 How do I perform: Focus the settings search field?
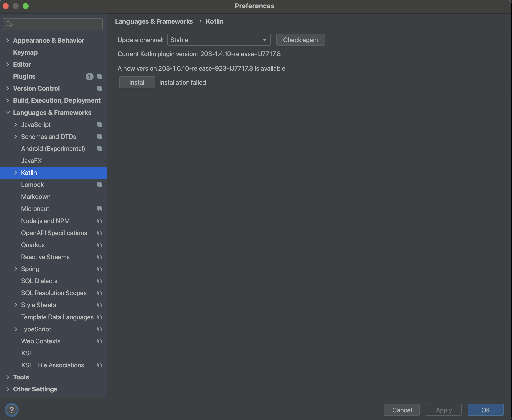click(x=56, y=24)
